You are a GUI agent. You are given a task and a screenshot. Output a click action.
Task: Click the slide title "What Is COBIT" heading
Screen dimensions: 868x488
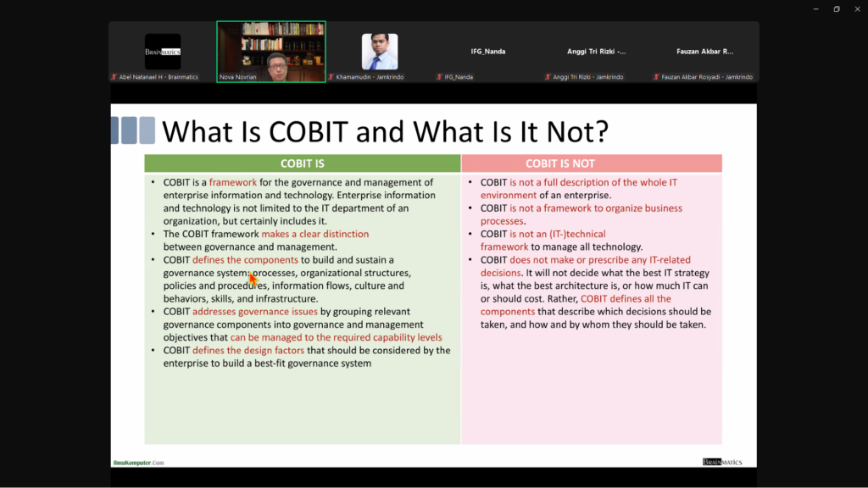[x=385, y=131]
